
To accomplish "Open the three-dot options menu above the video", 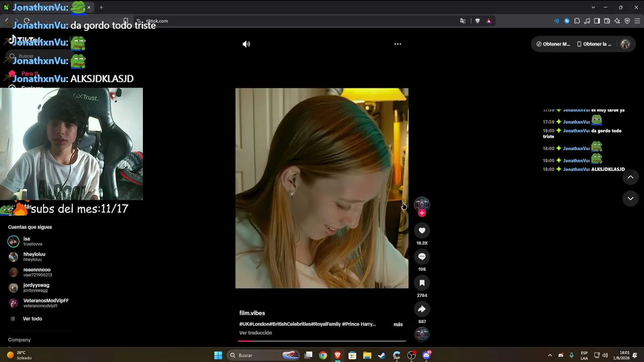I will (397, 44).
